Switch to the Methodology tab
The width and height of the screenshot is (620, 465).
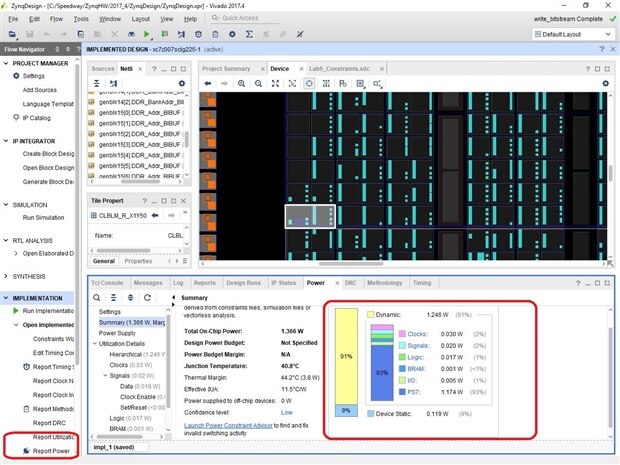(384, 283)
